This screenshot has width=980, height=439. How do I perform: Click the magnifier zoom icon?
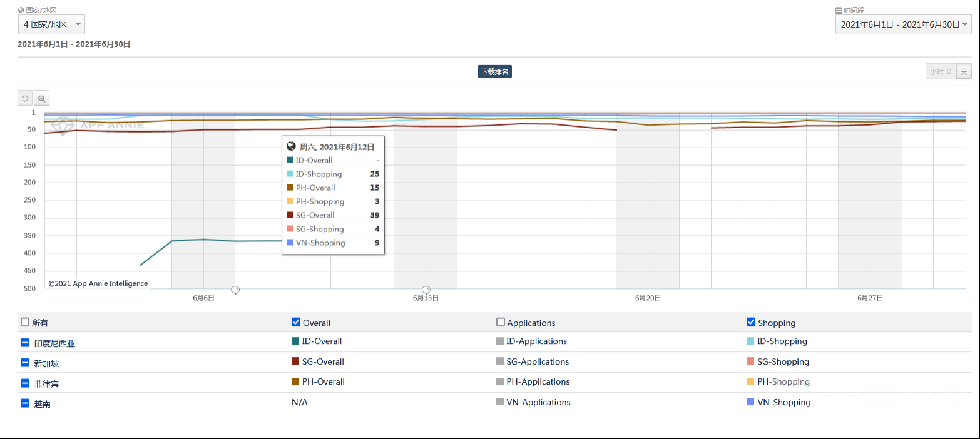tap(41, 98)
